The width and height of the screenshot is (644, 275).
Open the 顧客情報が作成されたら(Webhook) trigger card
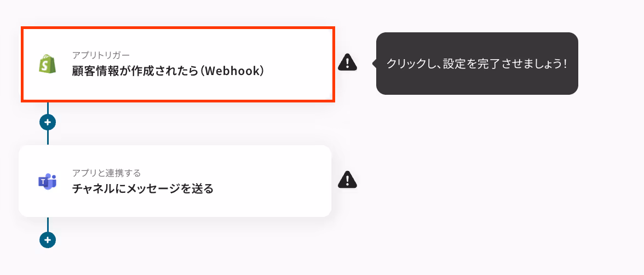point(178,64)
